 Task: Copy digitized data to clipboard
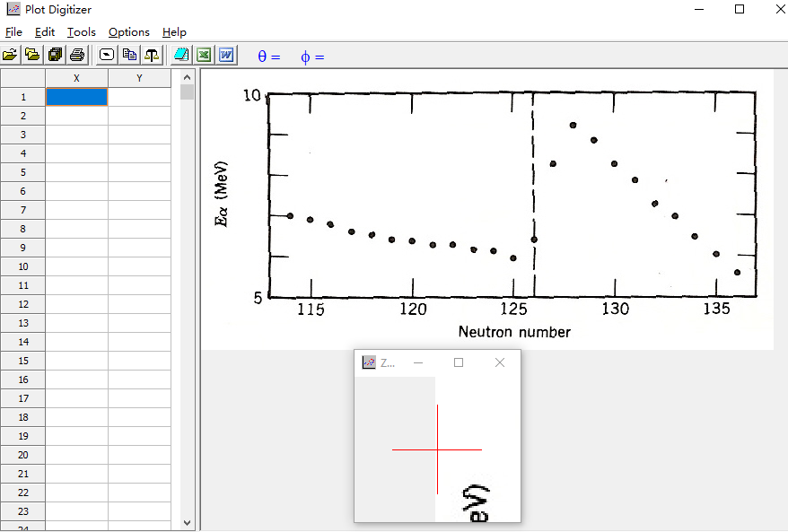pyautogui.click(x=128, y=54)
